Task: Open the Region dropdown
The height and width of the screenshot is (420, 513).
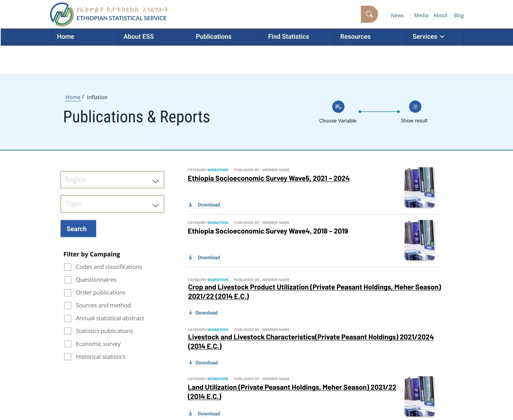Action: click(112, 180)
